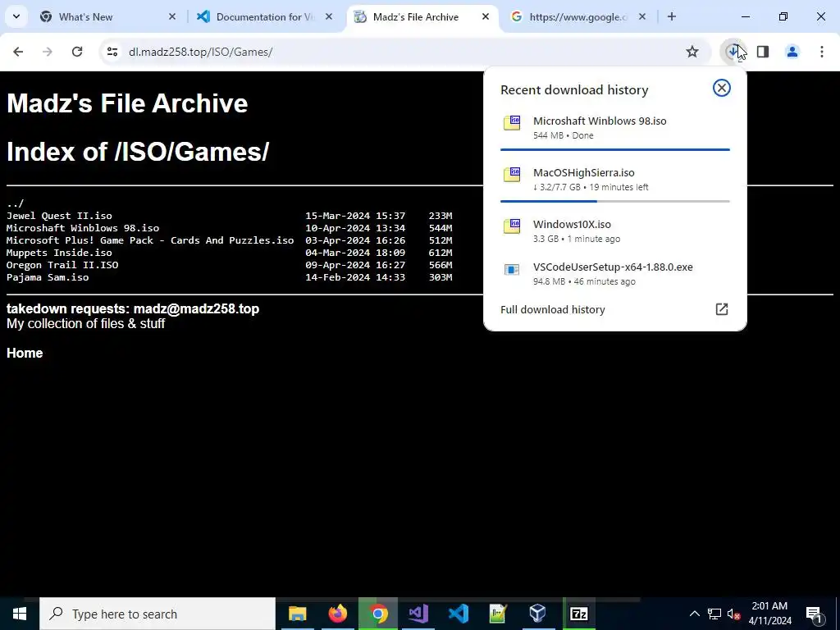
Task: Open Full download history
Action: (x=552, y=309)
